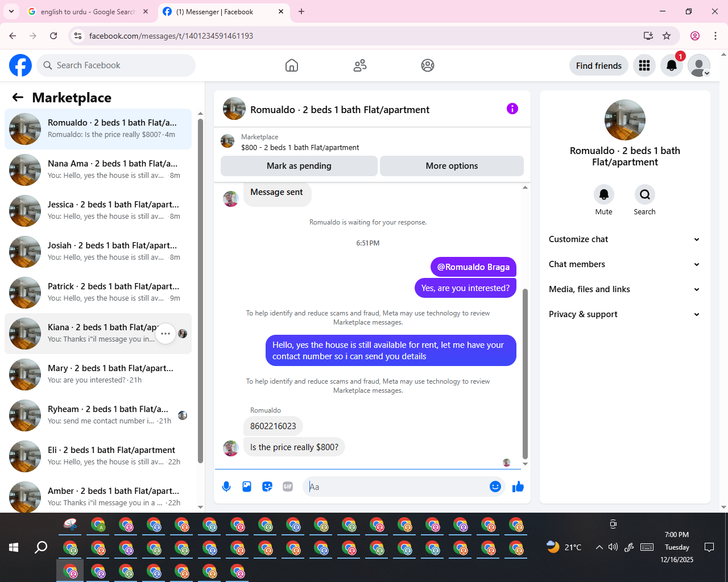Open the taskbar clock showing 7:00 PM
728x582 pixels.
[677, 547]
